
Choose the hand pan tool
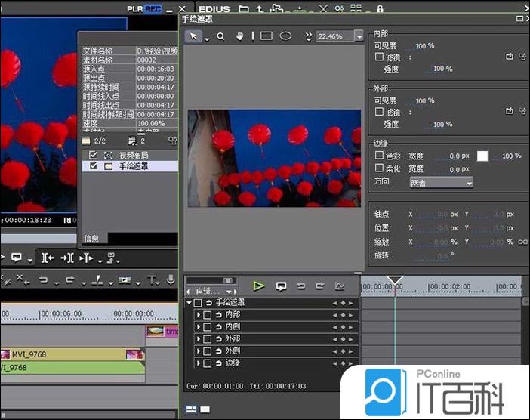pos(240,36)
